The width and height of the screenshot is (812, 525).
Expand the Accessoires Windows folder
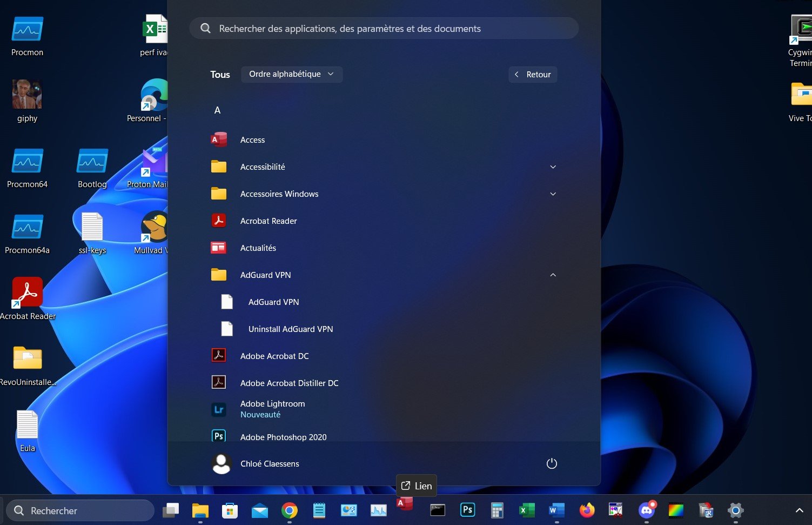[x=553, y=194]
